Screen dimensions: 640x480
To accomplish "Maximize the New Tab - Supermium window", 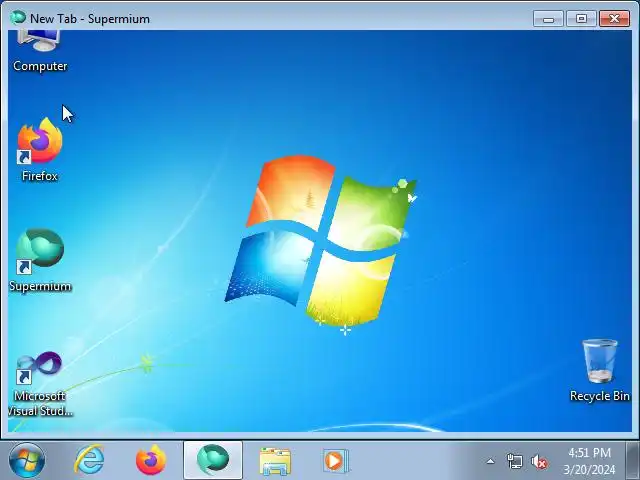I will click(x=581, y=19).
